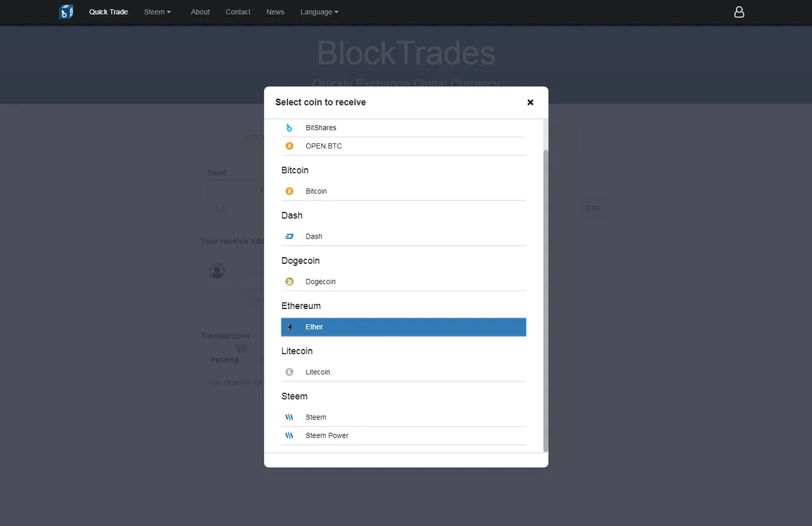This screenshot has height=526, width=812.
Task: Select OPEN.BTC from the list
Action: pyautogui.click(x=403, y=146)
